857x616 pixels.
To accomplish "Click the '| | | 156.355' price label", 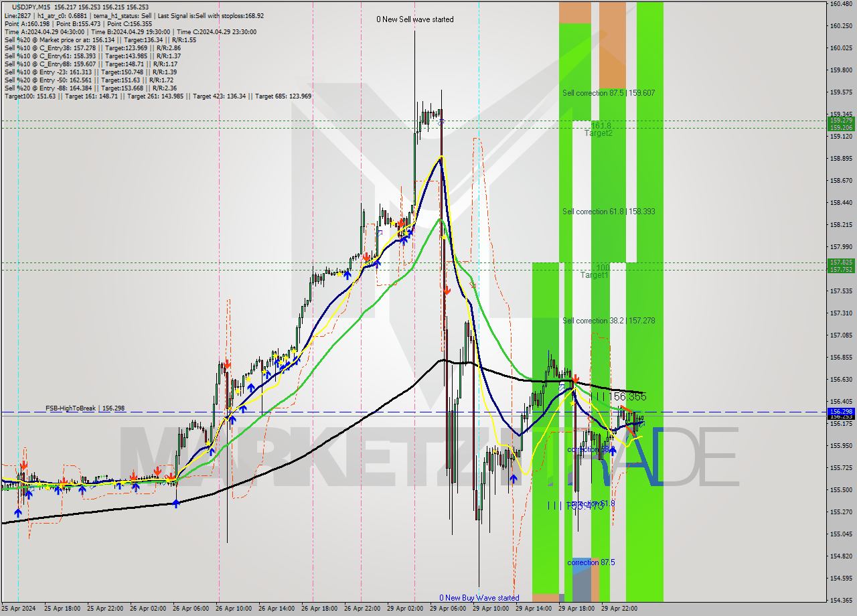I will click(x=618, y=397).
